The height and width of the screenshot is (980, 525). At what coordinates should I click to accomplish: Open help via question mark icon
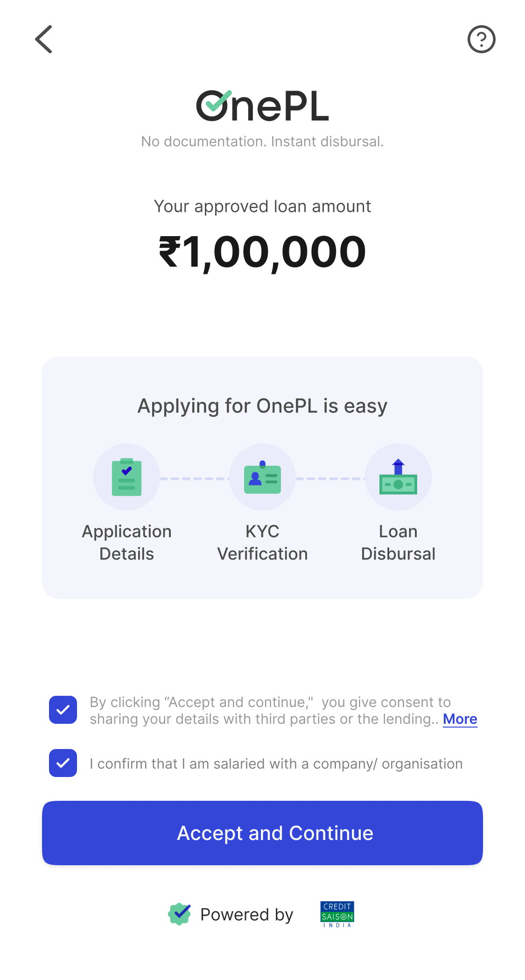pos(481,39)
